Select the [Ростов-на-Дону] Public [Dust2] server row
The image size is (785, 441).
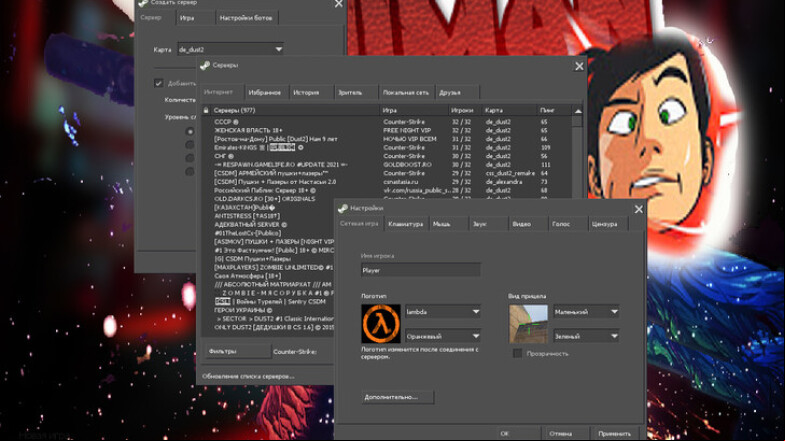click(387, 139)
